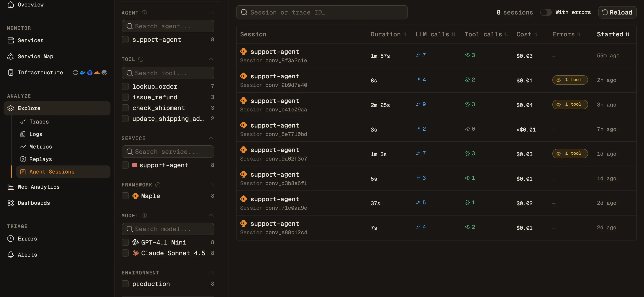Collapse the SERVICE filter section
644x297 pixels.
(211, 138)
